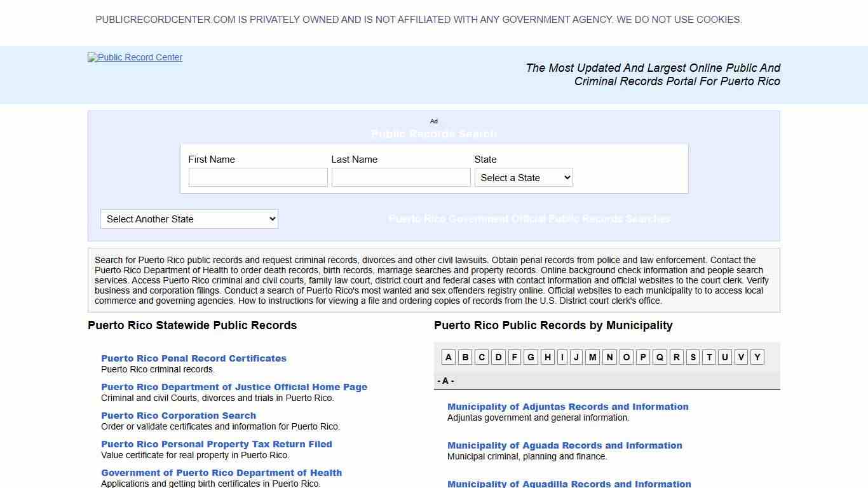Image resolution: width=868 pixels, height=488 pixels.
Task: Click the '- A -' section header
Action: [445, 381]
